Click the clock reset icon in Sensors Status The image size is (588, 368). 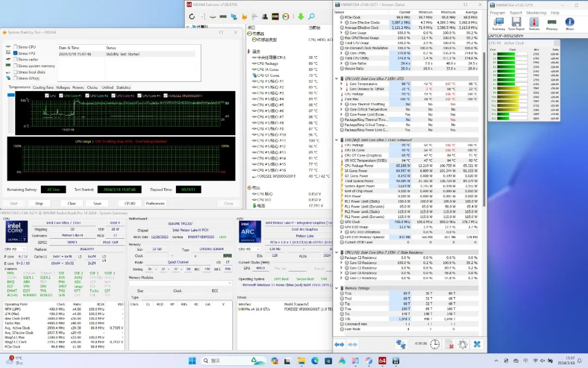pyautogui.click(x=434, y=344)
